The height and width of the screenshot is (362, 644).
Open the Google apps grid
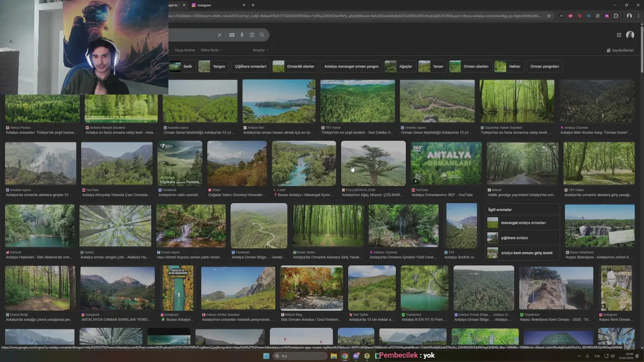pyautogui.click(x=619, y=35)
